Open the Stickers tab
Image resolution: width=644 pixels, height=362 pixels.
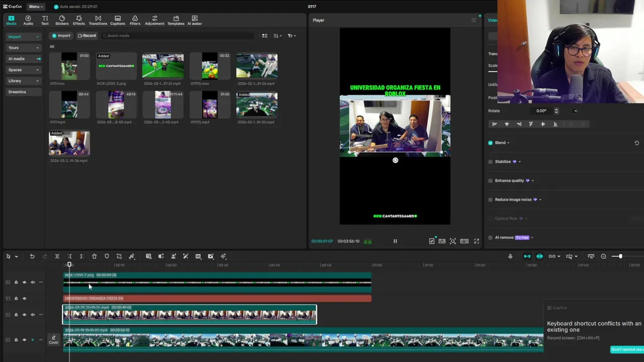(62, 20)
